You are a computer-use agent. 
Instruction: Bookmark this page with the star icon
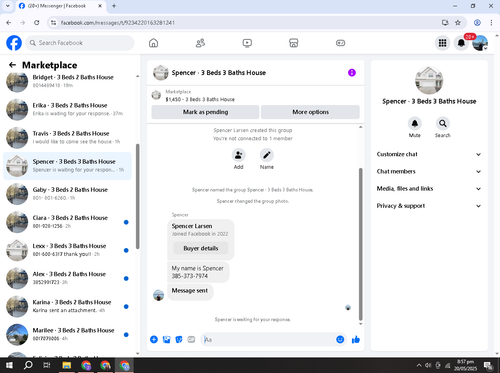point(458,23)
